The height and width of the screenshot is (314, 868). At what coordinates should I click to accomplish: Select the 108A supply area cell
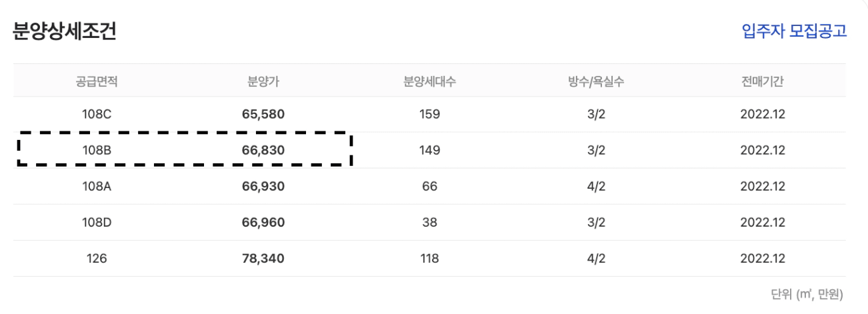pyautogui.click(x=97, y=186)
